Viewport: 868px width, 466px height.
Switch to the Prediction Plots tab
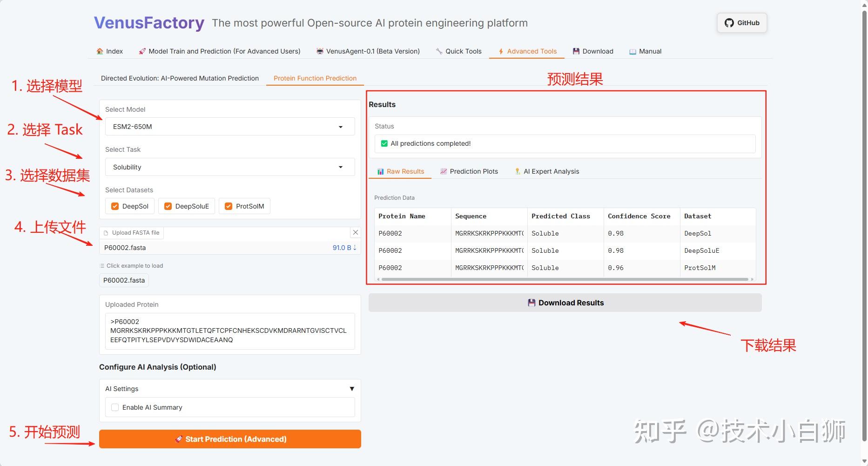pyautogui.click(x=469, y=171)
